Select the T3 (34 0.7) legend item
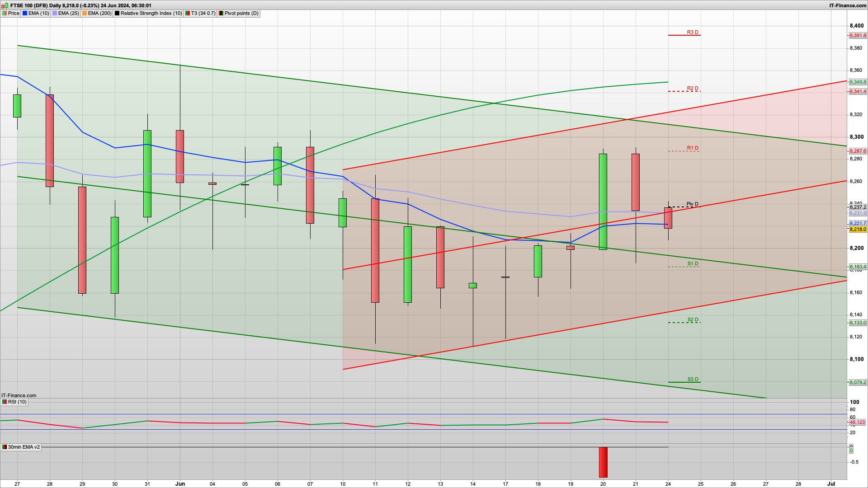 click(200, 13)
